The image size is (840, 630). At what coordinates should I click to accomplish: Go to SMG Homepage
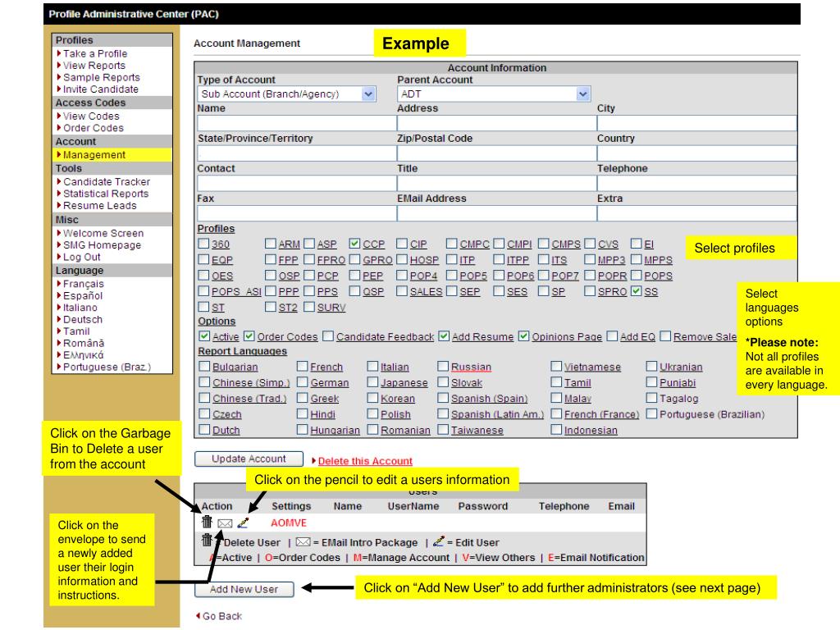102,244
